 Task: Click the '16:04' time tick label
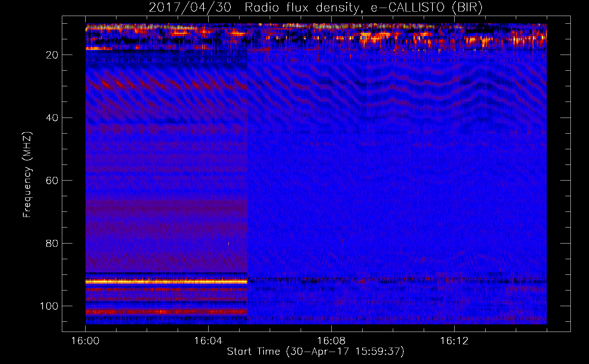tap(208, 341)
